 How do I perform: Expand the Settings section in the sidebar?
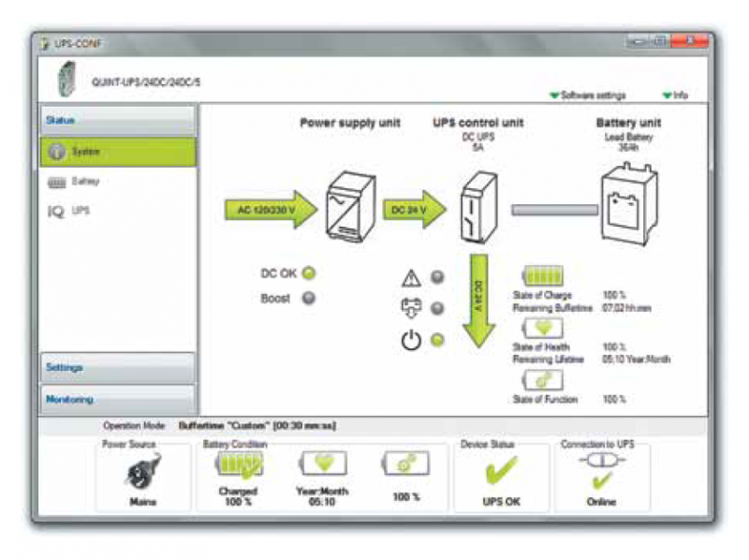coord(118,367)
